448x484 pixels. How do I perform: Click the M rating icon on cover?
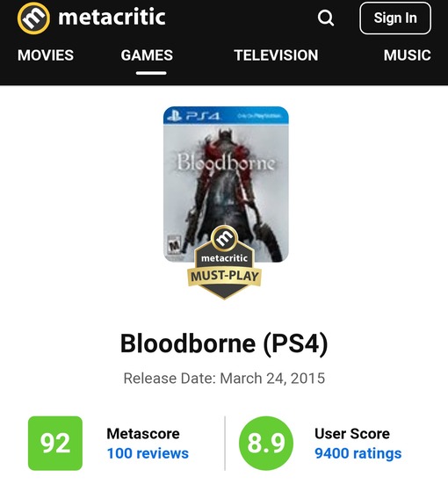(x=174, y=245)
